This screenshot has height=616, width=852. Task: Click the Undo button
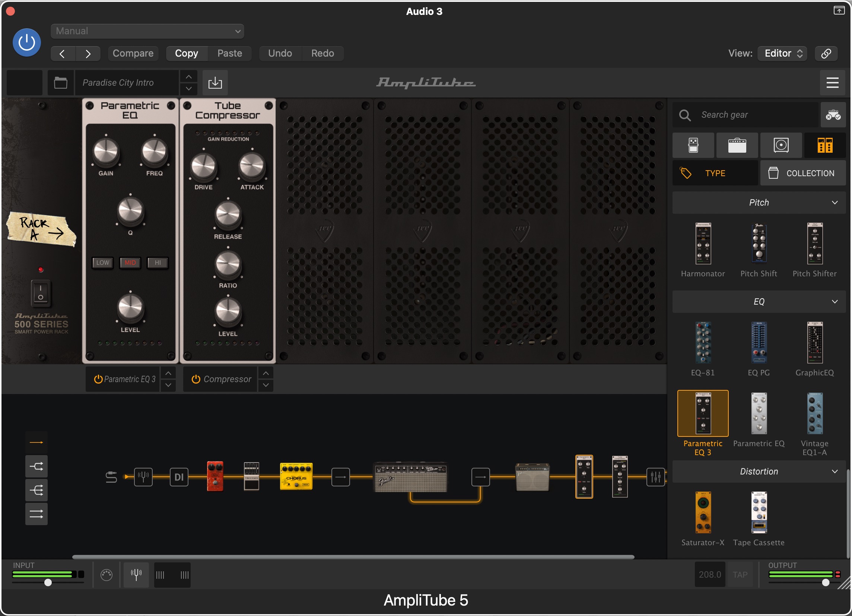click(280, 54)
